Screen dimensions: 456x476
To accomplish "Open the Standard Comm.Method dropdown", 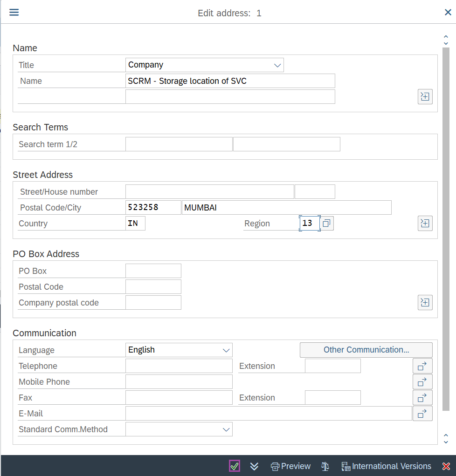I will 179,429.
